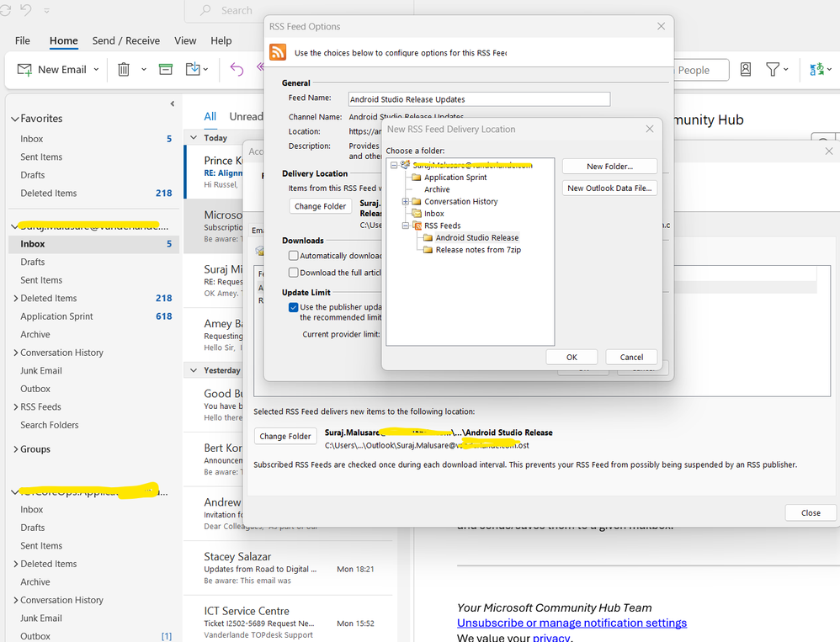Click the Move to folder icon
Image resolution: width=840 pixels, height=642 pixels.
192,69
